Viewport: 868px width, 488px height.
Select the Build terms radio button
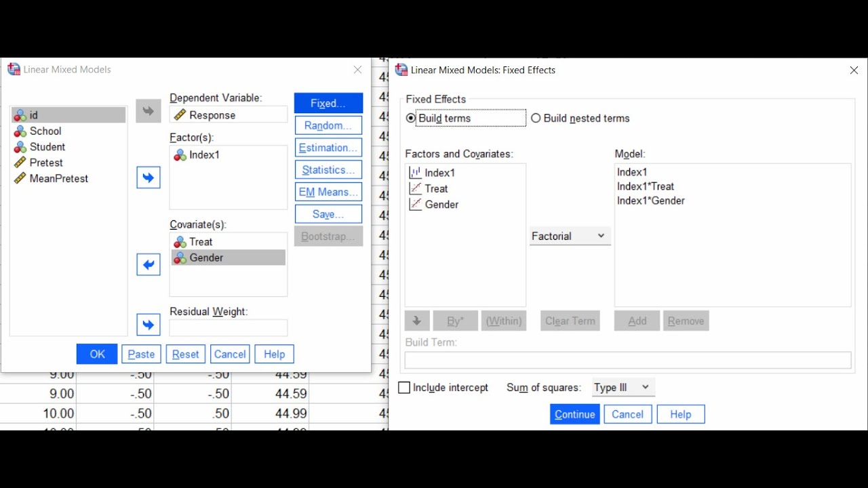click(x=410, y=118)
